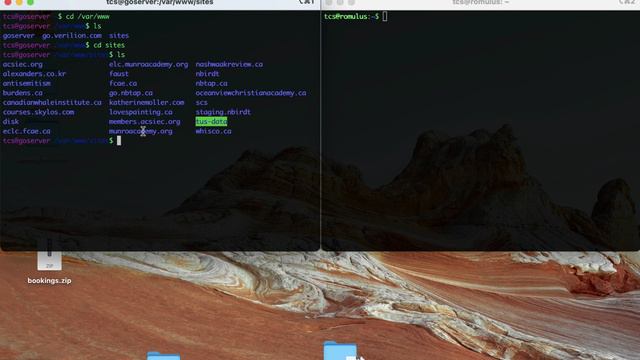640x360 pixels.
Task: Click 'munroacademy.org' in the bottom row
Action: (x=140, y=131)
